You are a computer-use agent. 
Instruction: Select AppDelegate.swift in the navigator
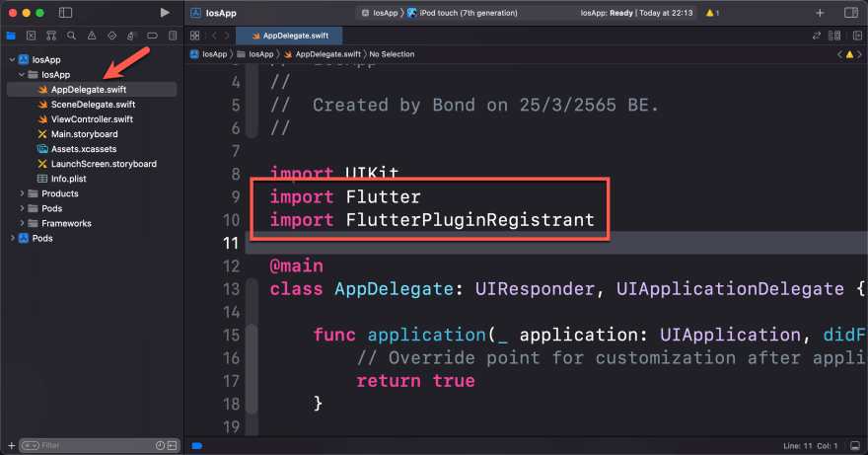(92, 89)
